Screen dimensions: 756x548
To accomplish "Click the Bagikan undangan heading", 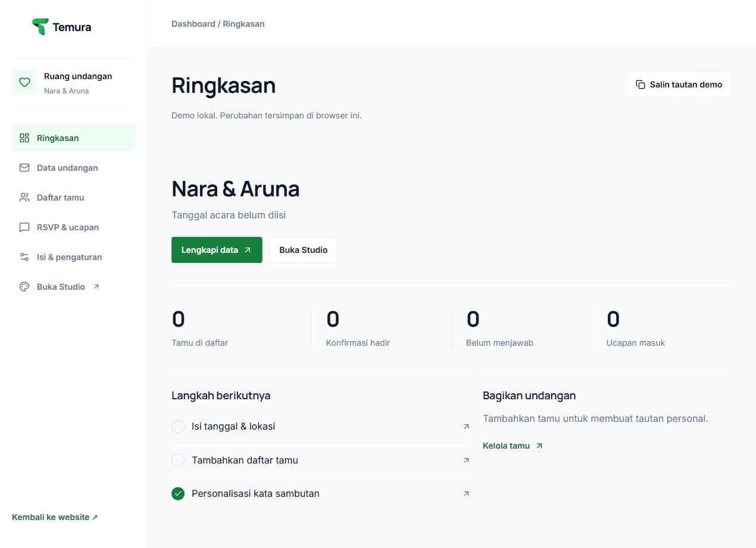I will pyautogui.click(x=529, y=396).
